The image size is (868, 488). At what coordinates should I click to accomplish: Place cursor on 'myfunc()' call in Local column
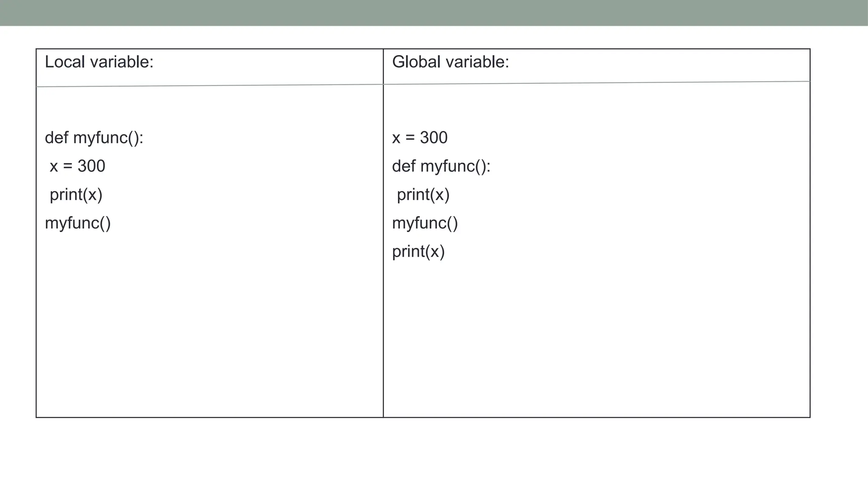coord(78,223)
